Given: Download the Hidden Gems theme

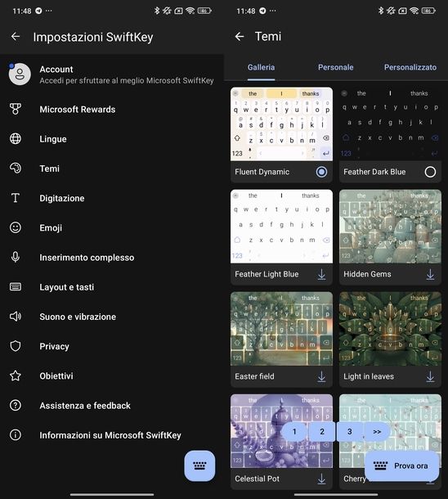Looking at the screenshot, I should point(430,274).
